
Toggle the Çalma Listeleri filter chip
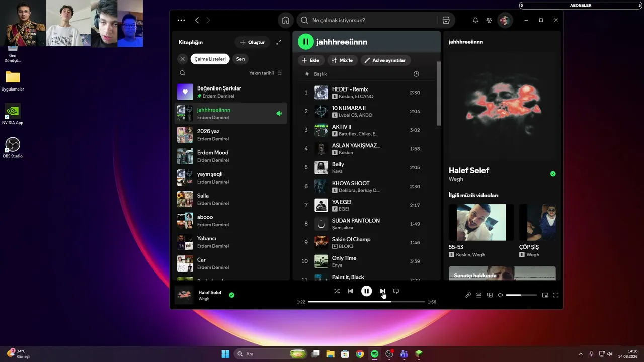210,59
